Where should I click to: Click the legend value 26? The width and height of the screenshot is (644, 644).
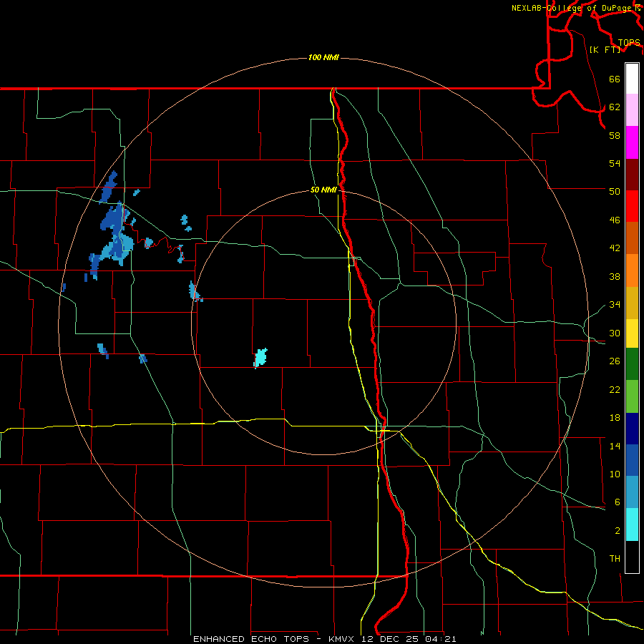pos(615,361)
